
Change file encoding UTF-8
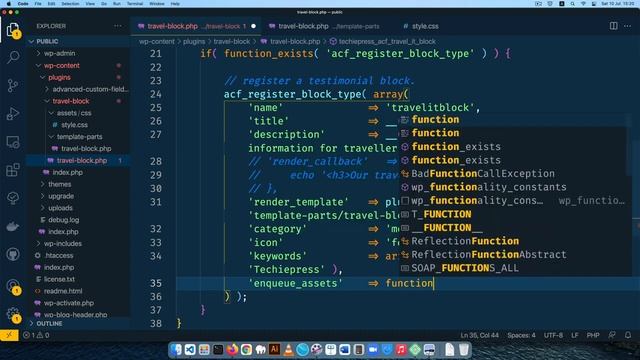tap(553, 335)
